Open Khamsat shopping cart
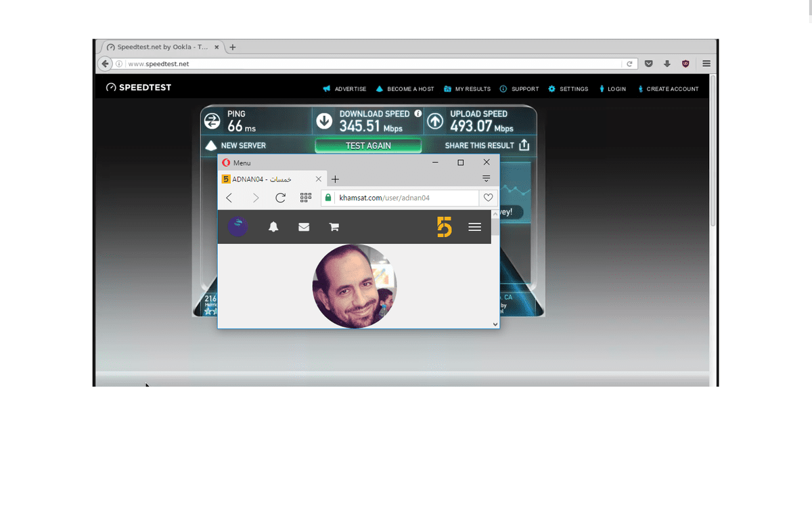The width and height of the screenshot is (812, 508). (334, 227)
